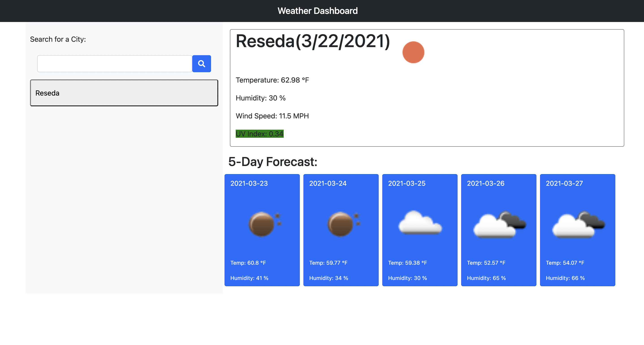
Task: Click the 2021-03-25 white cloud icon
Action: [420, 223]
